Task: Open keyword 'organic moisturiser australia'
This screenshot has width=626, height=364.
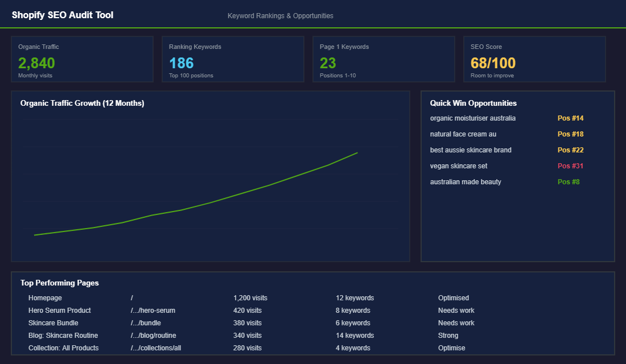Action: pyautogui.click(x=473, y=118)
